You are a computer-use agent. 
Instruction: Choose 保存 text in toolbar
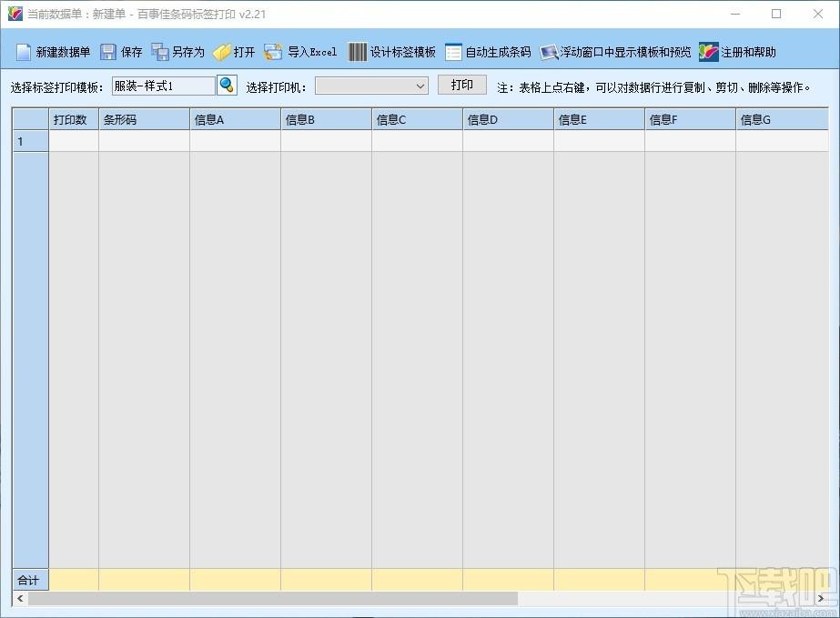[x=131, y=52]
